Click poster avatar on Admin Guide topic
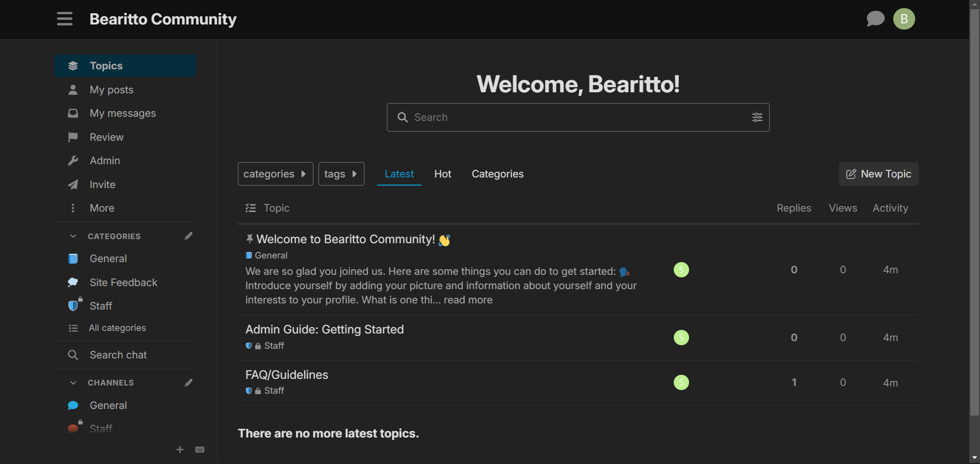 pyautogui.click(x=681, y=338)
